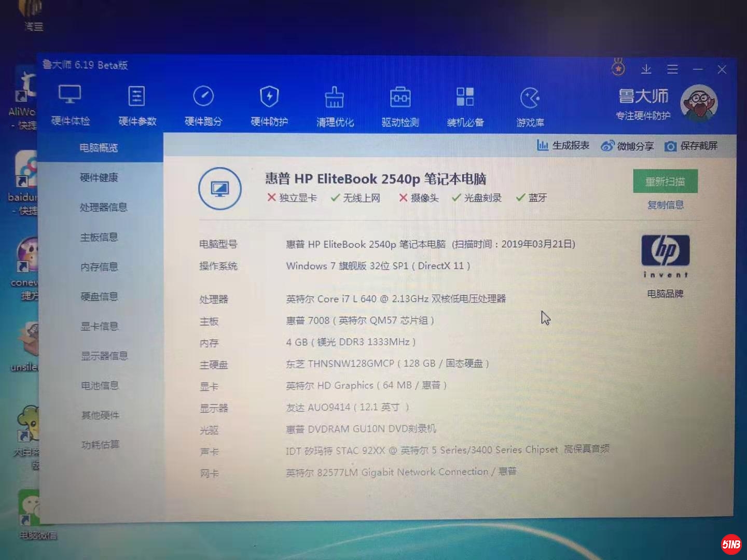747x560 pixels.
Task: Generate a report via 生成报表
Action: pyautogui.click(x=563, y=146)
